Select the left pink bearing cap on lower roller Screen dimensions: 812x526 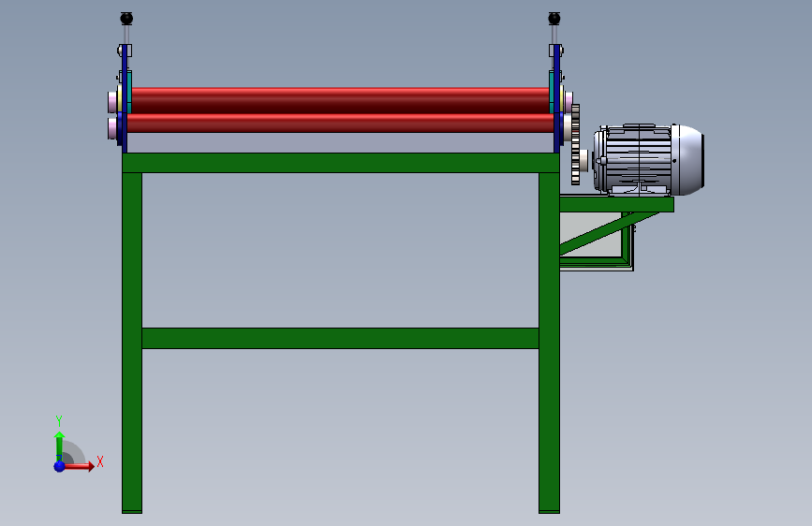click(112, 128)
